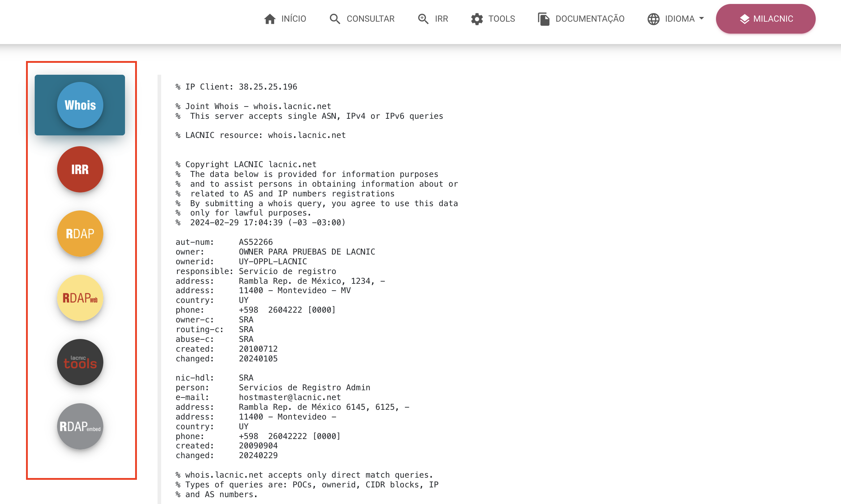Click the hostmaster@lacnic.net email text
The image size is (841, 504).
click(290, 397)
